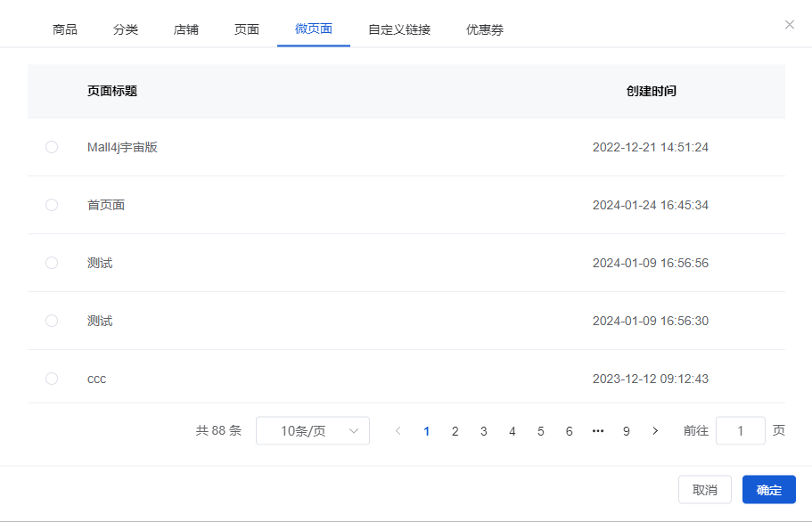Go to page 5
The width and height of the screenshot is (812, 522).
(x=541, y=431)
